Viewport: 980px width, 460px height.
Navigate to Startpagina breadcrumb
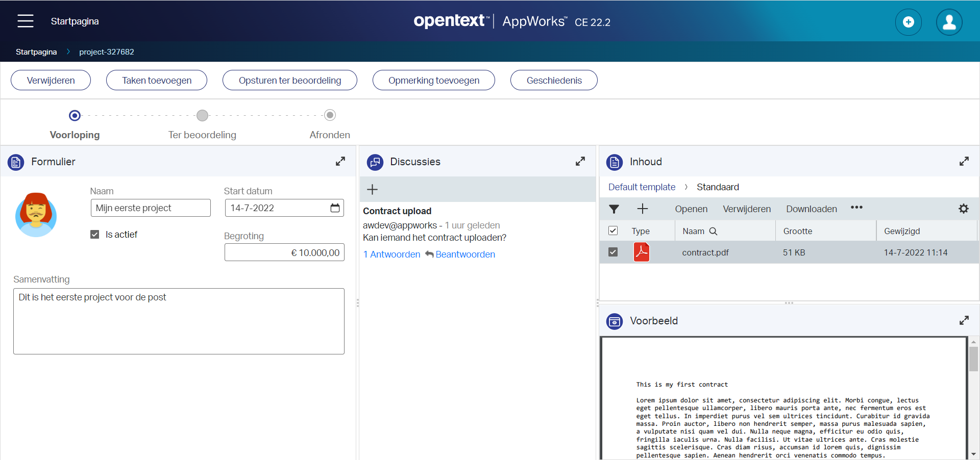pyautogui.click(x=36, y=52)
